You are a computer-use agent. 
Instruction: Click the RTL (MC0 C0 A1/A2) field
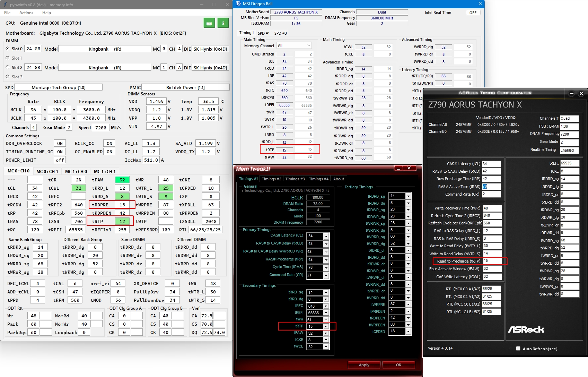click(x=491, y=289)
